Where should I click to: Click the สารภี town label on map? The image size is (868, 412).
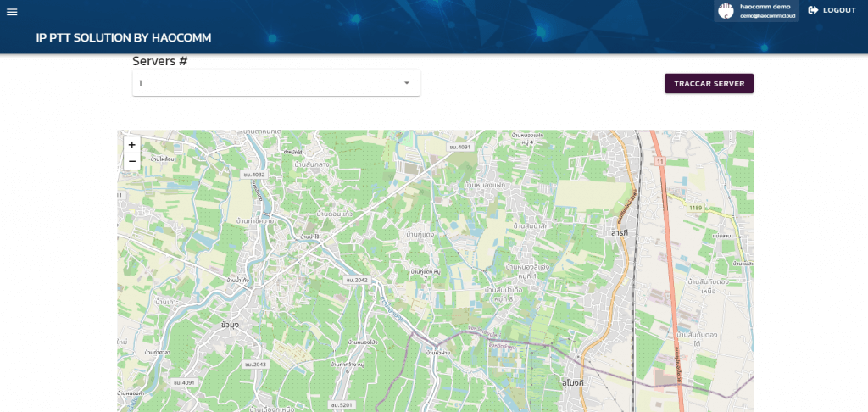click(x=619, y=234)
